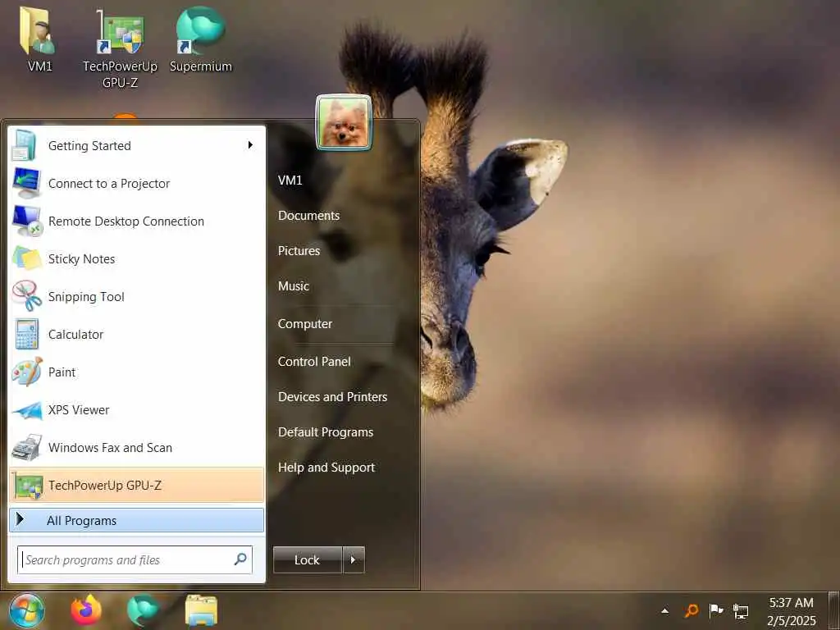Open Music library link
Screen dimensions: 840x630
click(x=293, y=286)
